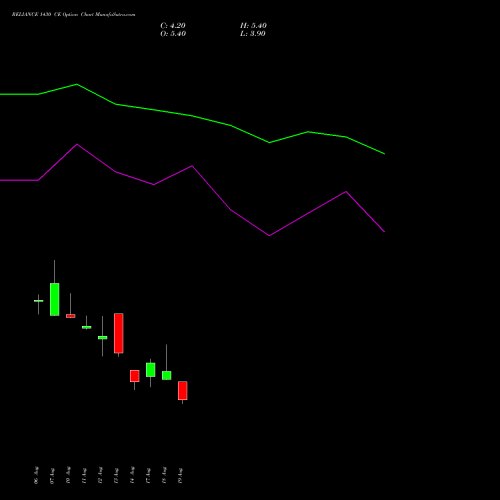Click the magenta indicator line's lowest trough
The image size is (500, 500).
[x=269, y=235]
